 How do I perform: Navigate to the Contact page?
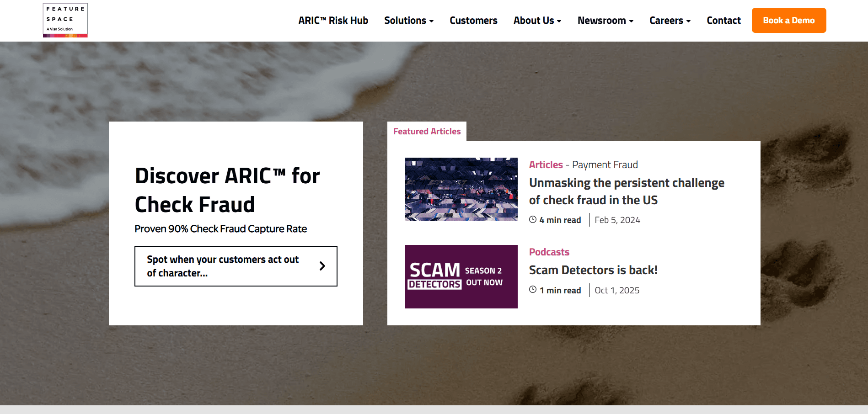point(723,21)
